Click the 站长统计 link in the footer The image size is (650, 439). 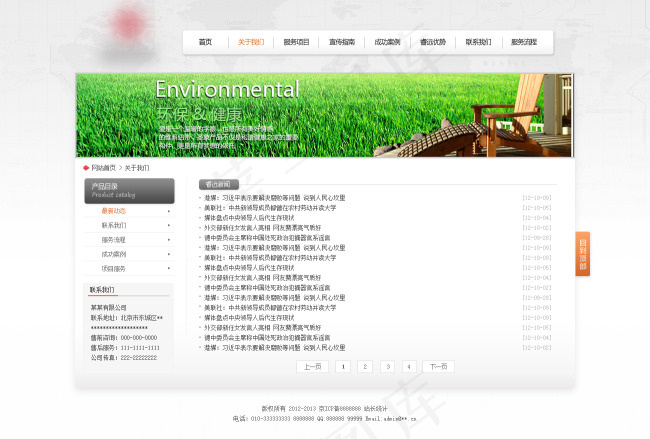click(x=376, y=409)
